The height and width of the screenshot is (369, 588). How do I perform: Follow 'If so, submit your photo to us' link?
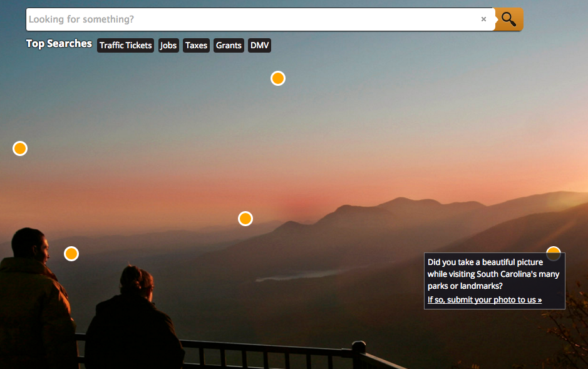485,299
